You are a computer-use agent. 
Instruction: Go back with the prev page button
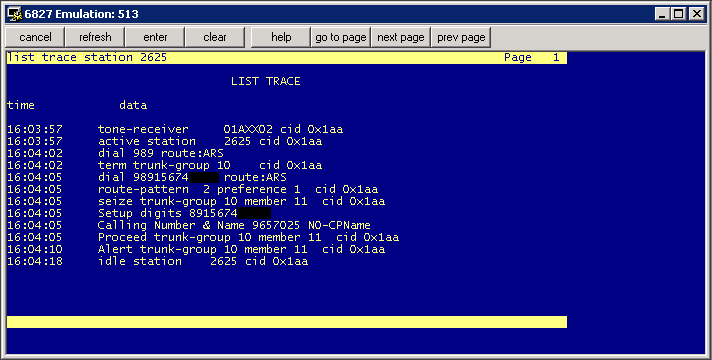click(461, 37)
